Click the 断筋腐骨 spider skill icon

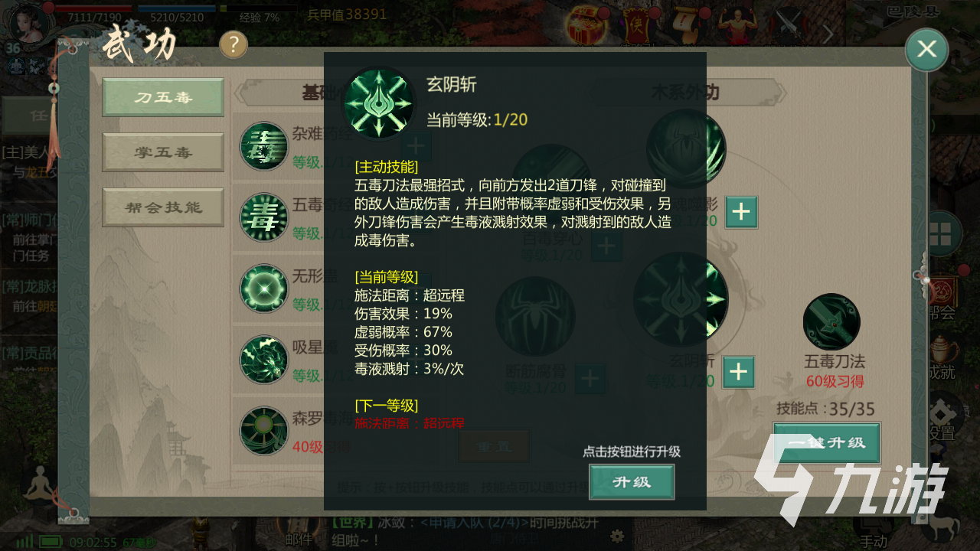tap(534, 316)
